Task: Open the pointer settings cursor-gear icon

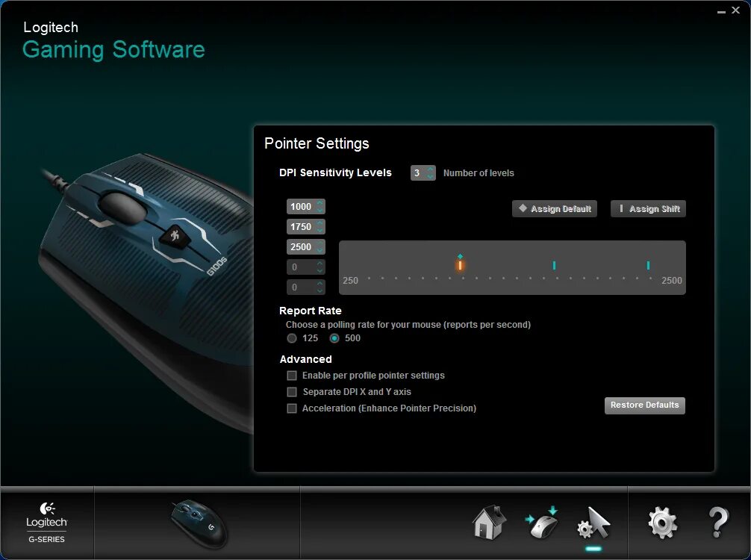Action: click(593, 523)
